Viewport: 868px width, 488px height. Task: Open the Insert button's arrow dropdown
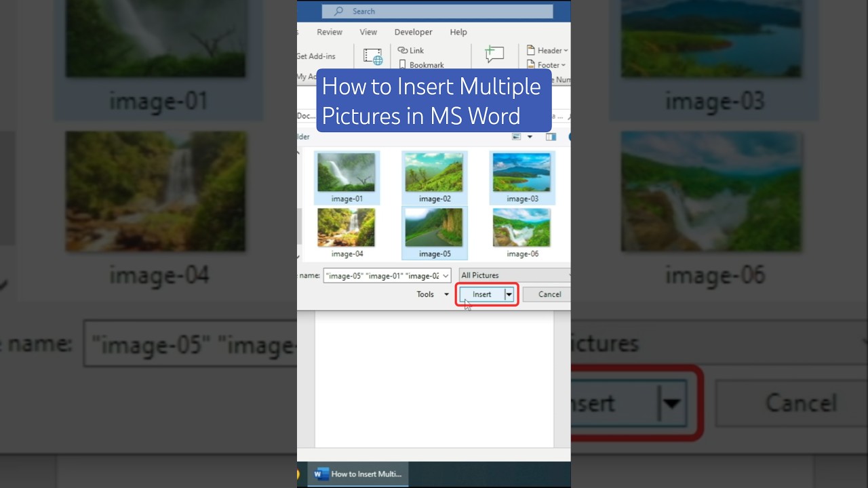pos(509,294)
